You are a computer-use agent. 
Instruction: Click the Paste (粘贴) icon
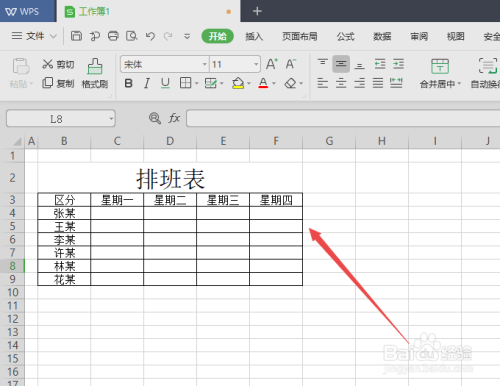[x=21, y=66]
